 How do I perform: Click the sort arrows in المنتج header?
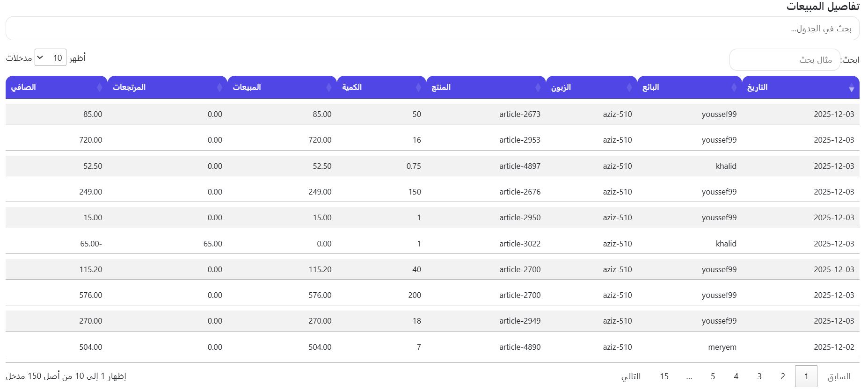click(x=538, y=87)
